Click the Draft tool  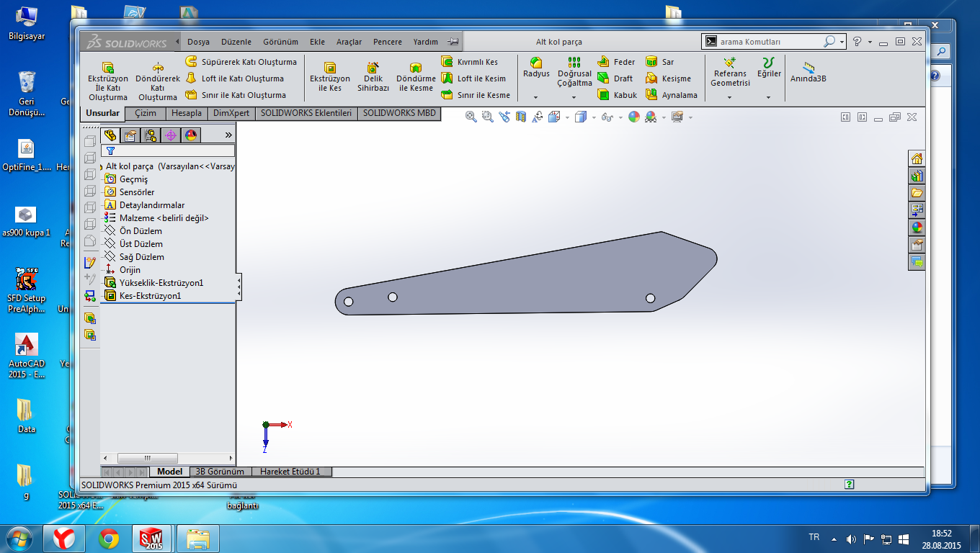pos(615,78)
